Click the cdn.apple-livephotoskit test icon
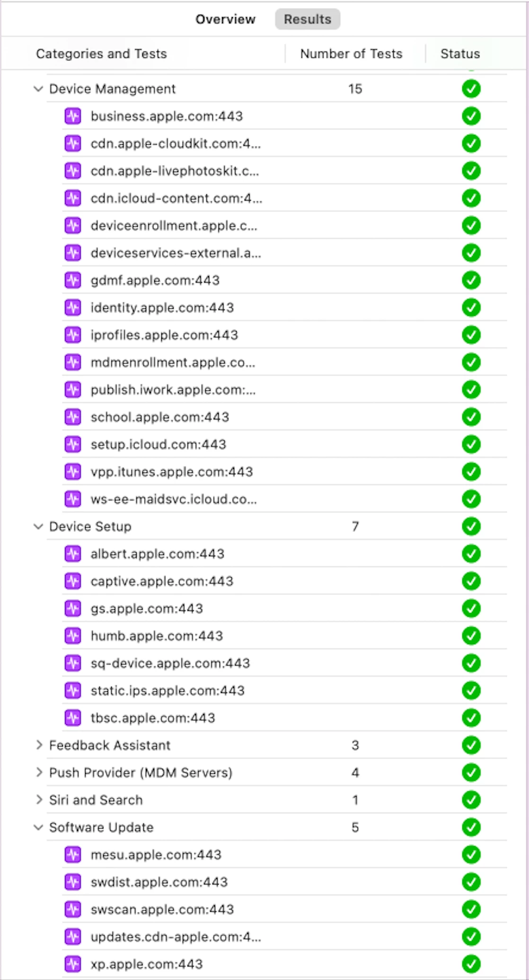 tap(73, 171)
